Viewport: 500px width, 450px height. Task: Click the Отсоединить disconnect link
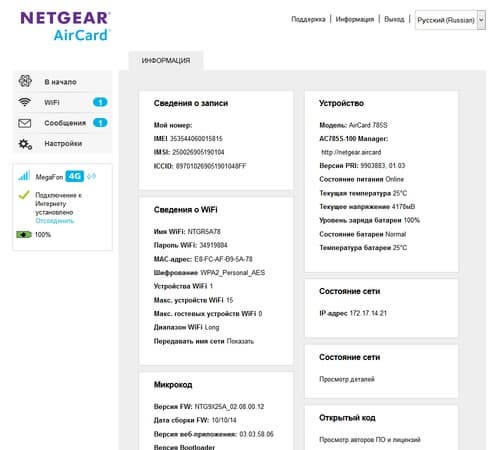click(55, 221)
